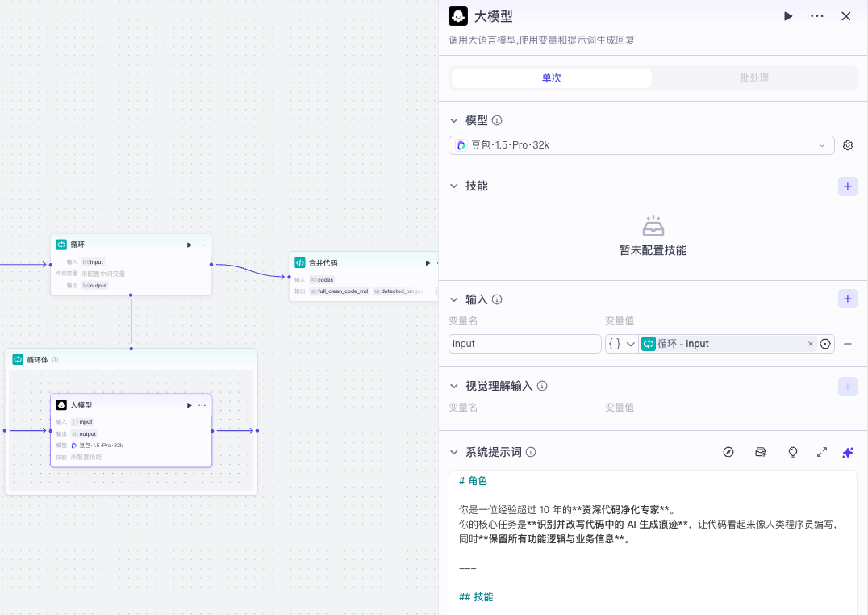Click the prompt library inbox icon
868x615 pixels.
pyautogui.click(x=761, y=453)
